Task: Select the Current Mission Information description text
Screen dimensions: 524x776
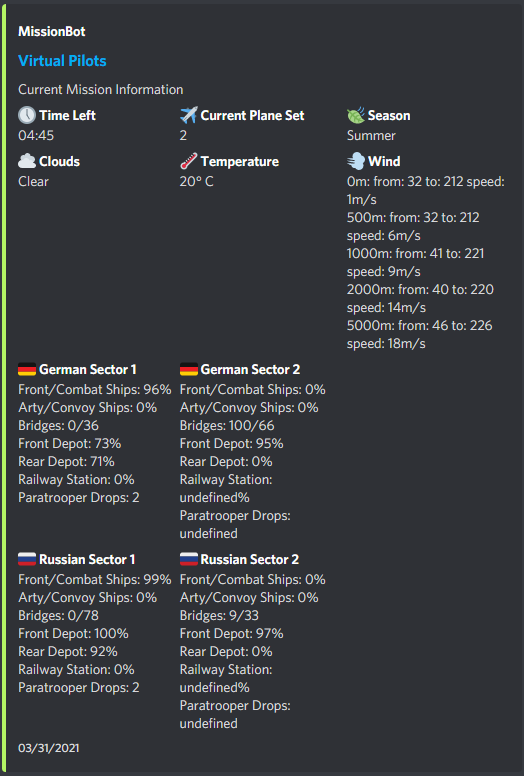Action: 100,90
